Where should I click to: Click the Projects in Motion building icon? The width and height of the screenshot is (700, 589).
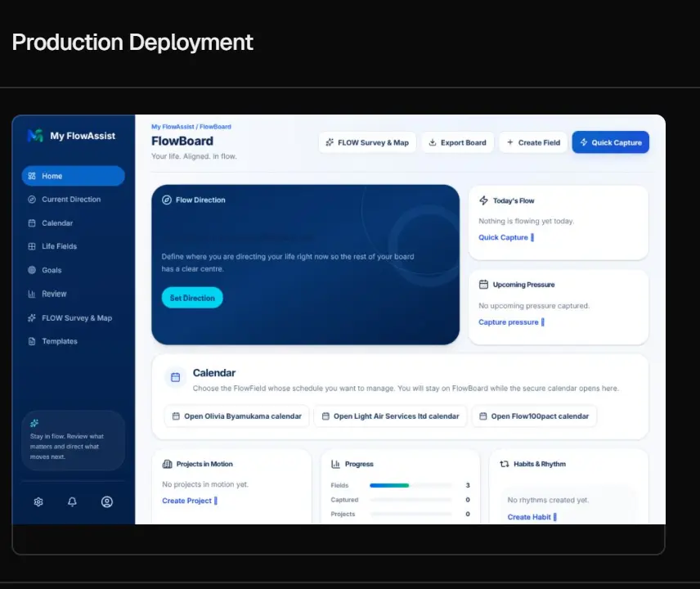click(x=167, y=464)
